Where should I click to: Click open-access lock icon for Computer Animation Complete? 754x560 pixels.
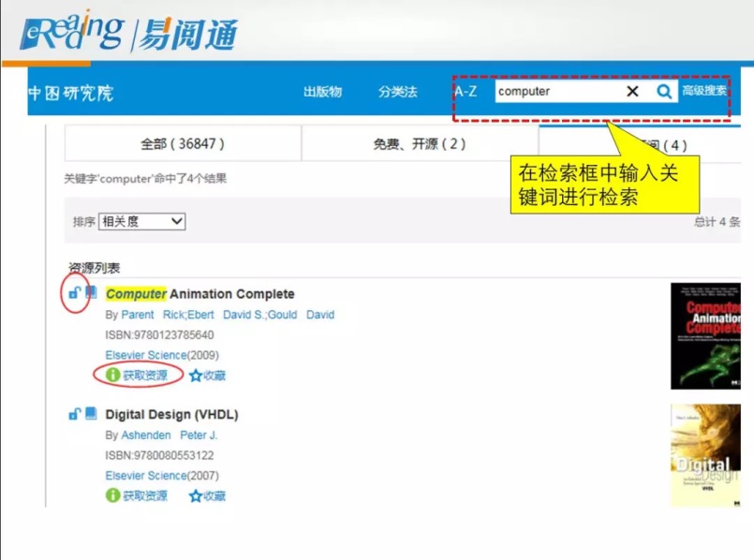click(x=75, y=293)
